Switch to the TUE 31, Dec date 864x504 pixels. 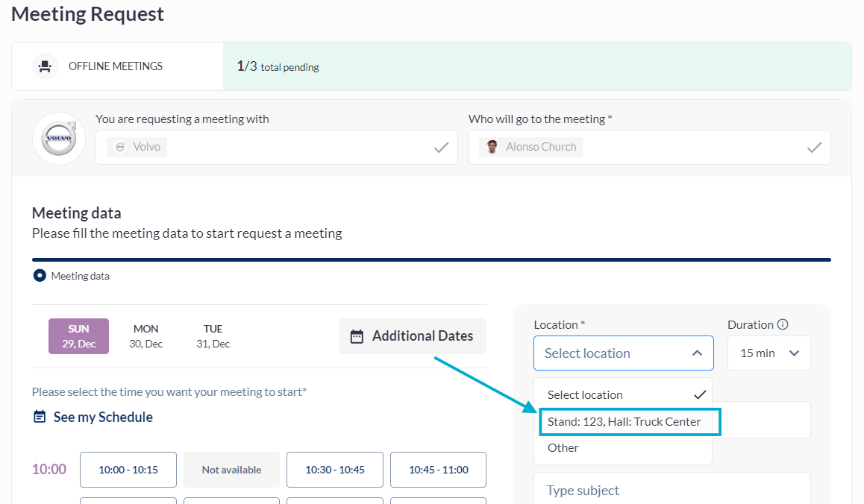[x=213, y=336]
